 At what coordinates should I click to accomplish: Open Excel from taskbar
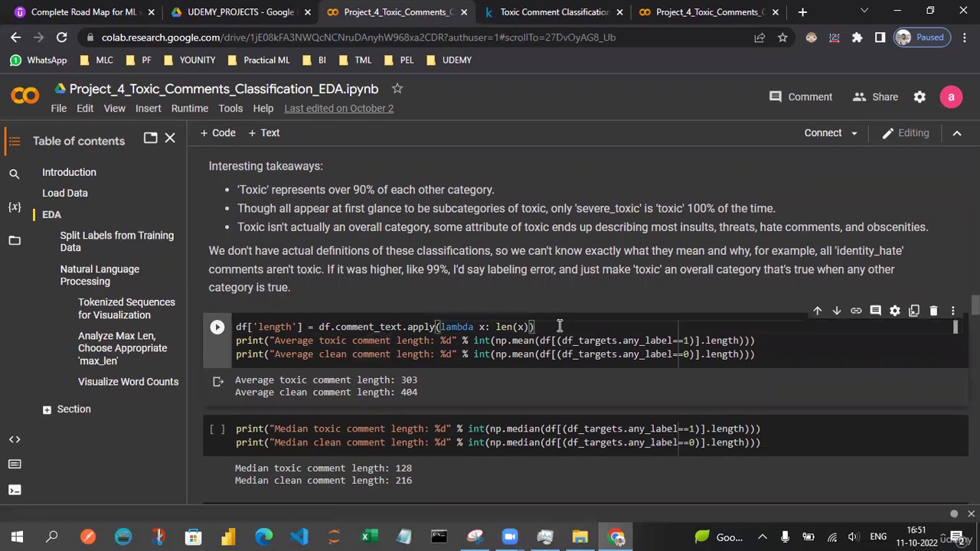tap(369, 537)
